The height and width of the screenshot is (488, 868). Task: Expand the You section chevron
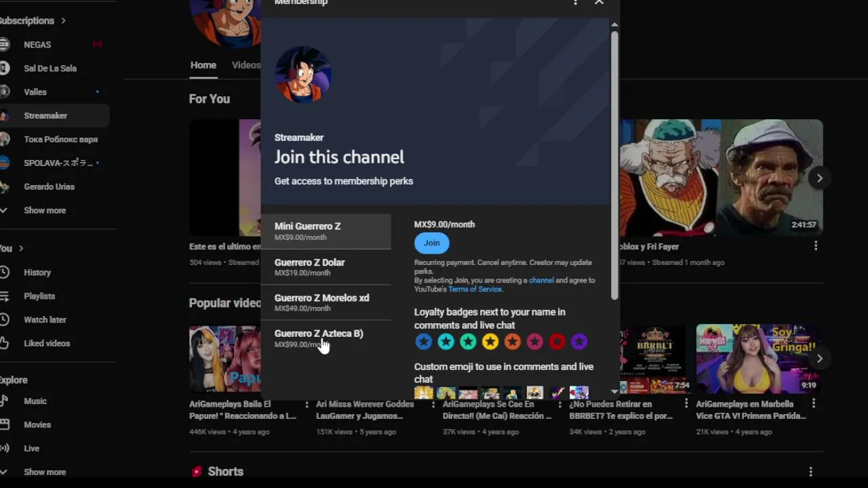point(21,249)
